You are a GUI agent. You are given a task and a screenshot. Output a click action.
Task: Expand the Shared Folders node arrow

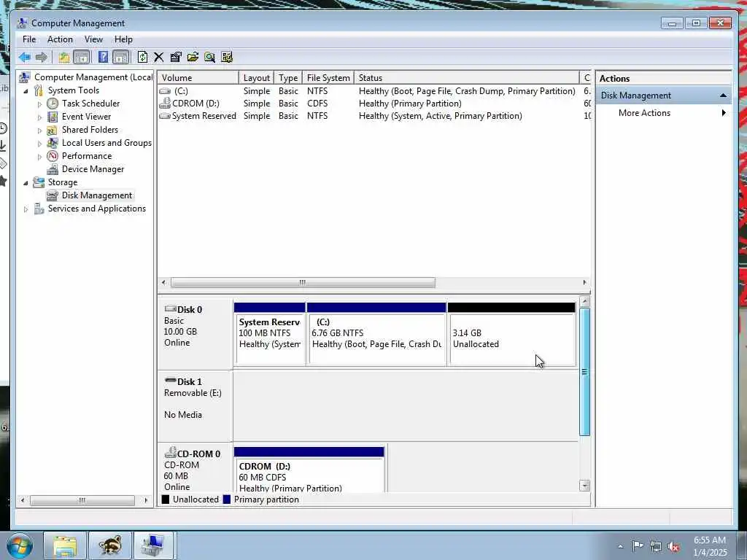(39, 130)
